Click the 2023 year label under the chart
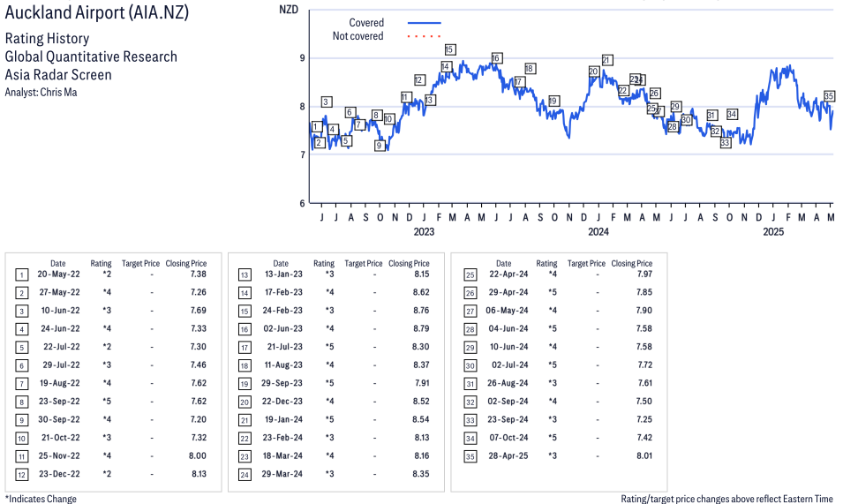This screenshot has width=843, height=504. 424,231
